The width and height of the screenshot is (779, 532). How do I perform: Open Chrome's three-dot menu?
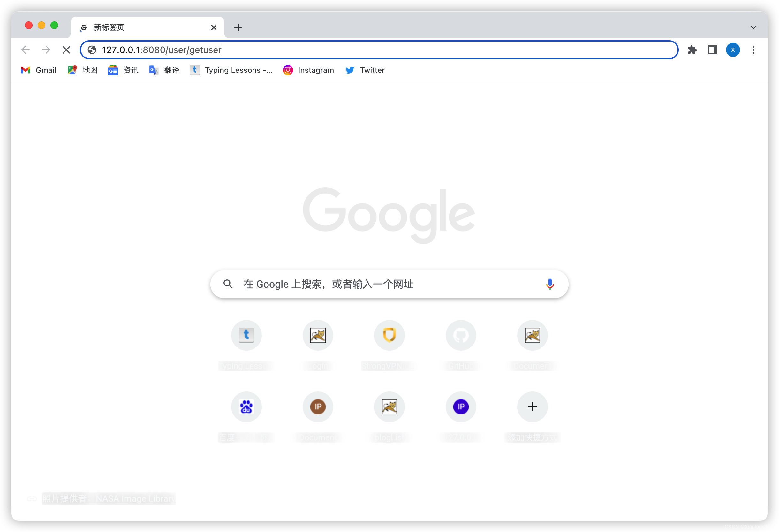(753, 50)
